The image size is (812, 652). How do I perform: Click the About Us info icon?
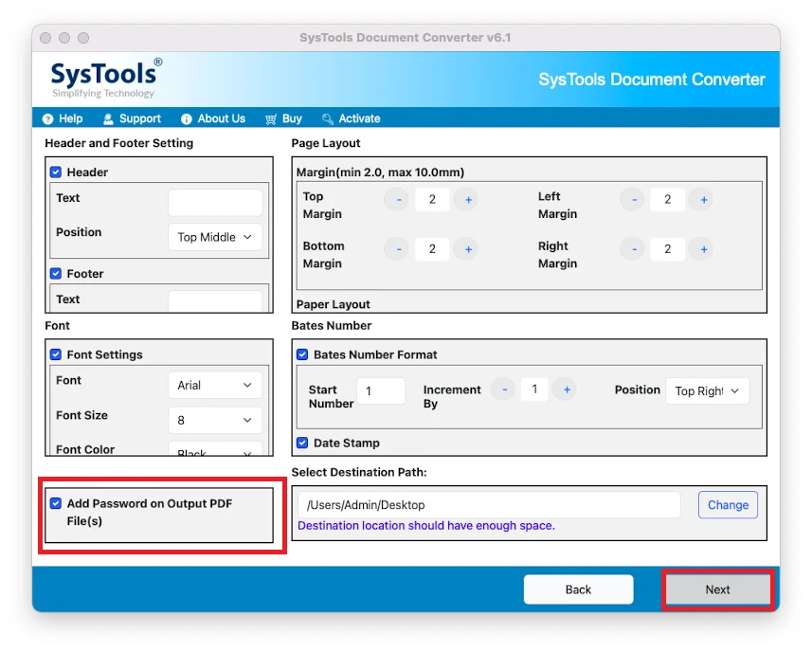tap(187, 119)
